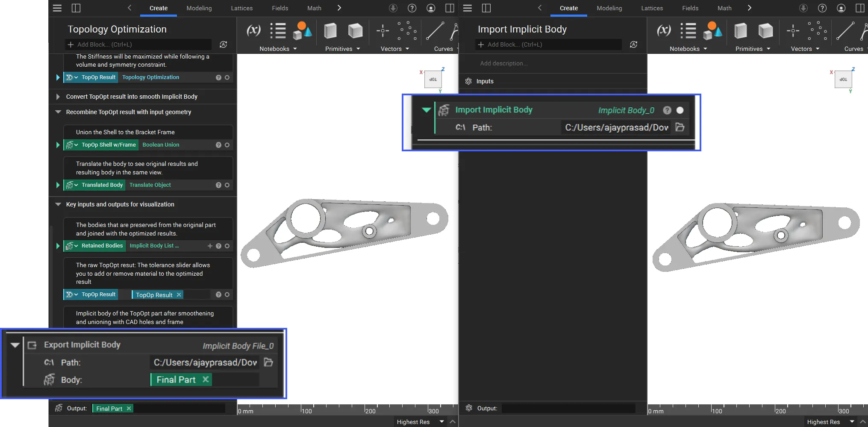Click layout panel icon at left window's right edge
868x427 pixels.
click(x=450, y=8)
